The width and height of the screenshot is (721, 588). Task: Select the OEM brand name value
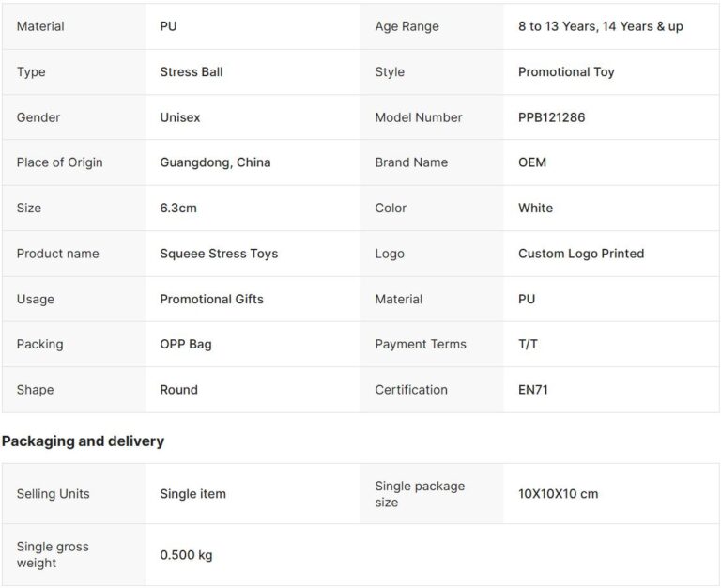click(x=531, y=162)
